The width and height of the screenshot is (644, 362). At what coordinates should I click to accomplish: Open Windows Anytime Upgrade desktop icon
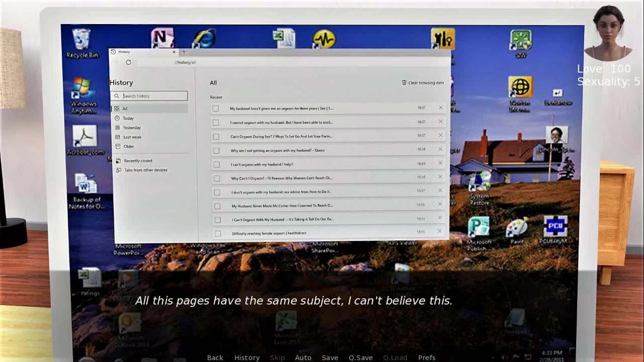tap(84, 96)
